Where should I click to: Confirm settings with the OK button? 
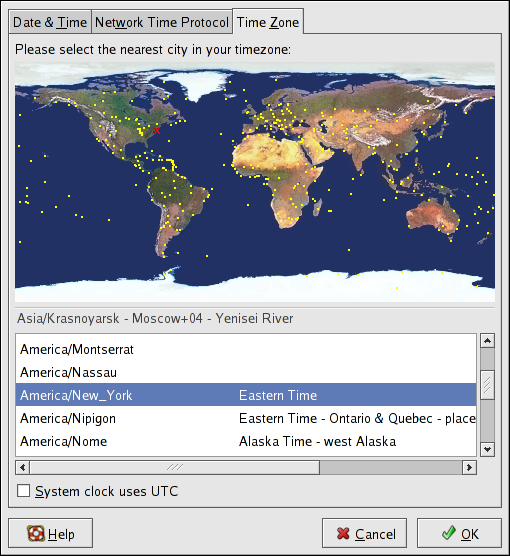point(459,533)
